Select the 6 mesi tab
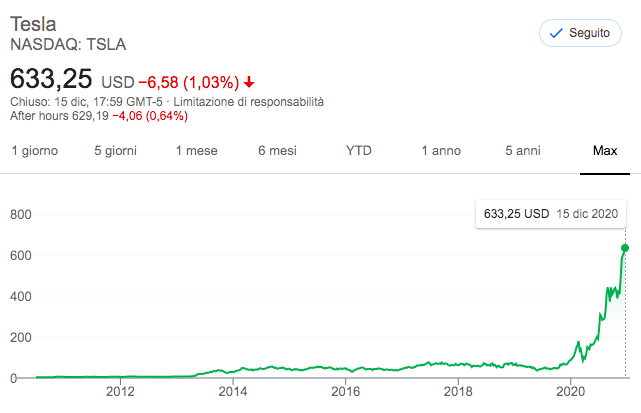This screenshot has height=413, width=641. coord(277,151)
